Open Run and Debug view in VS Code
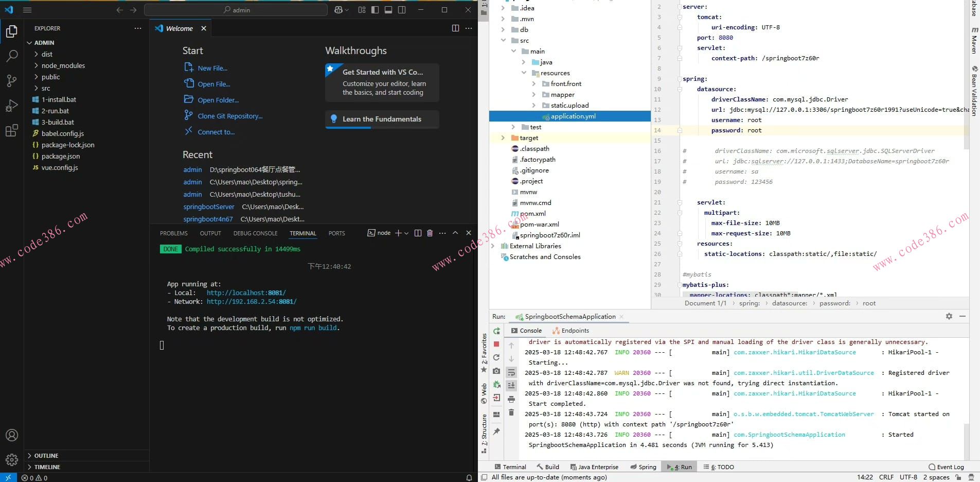The height and width of the screenshot is (482, 980). click(11, 106)
